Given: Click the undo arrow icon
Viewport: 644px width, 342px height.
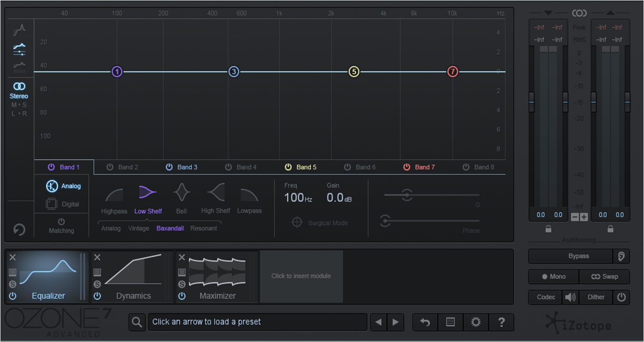Looking at the screenshot, I should [x=424, y=322].
